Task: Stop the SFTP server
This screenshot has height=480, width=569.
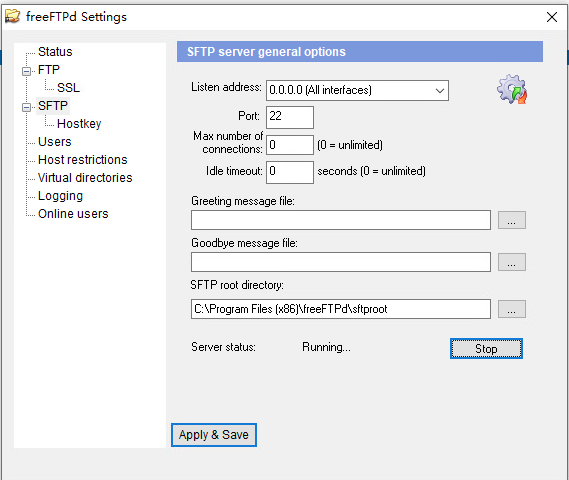Action: (x=486, y=349)
